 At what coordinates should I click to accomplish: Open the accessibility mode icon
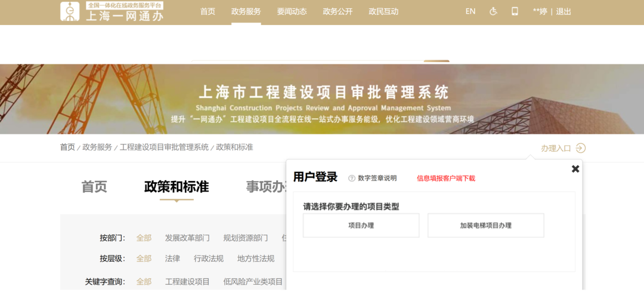tap(493, 11)
